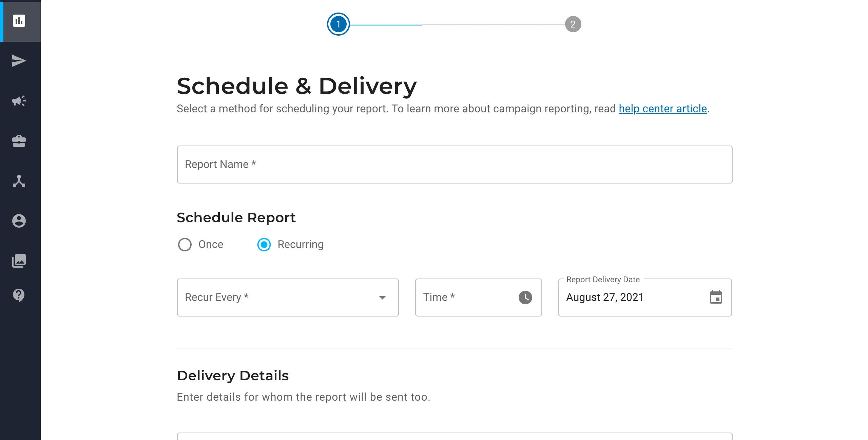Focus the Report Name input field
Screen dimensions: 868x440
click(455, 165)
